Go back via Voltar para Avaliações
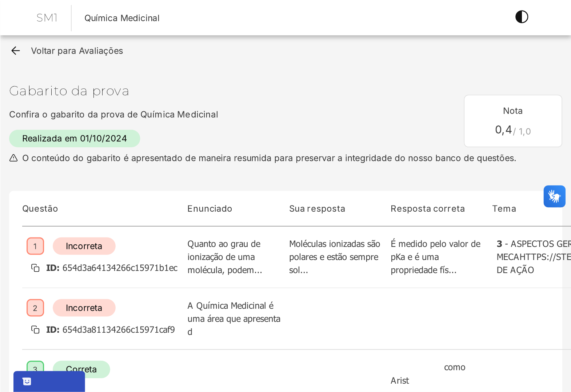571x392 pixels. (77, 51)
